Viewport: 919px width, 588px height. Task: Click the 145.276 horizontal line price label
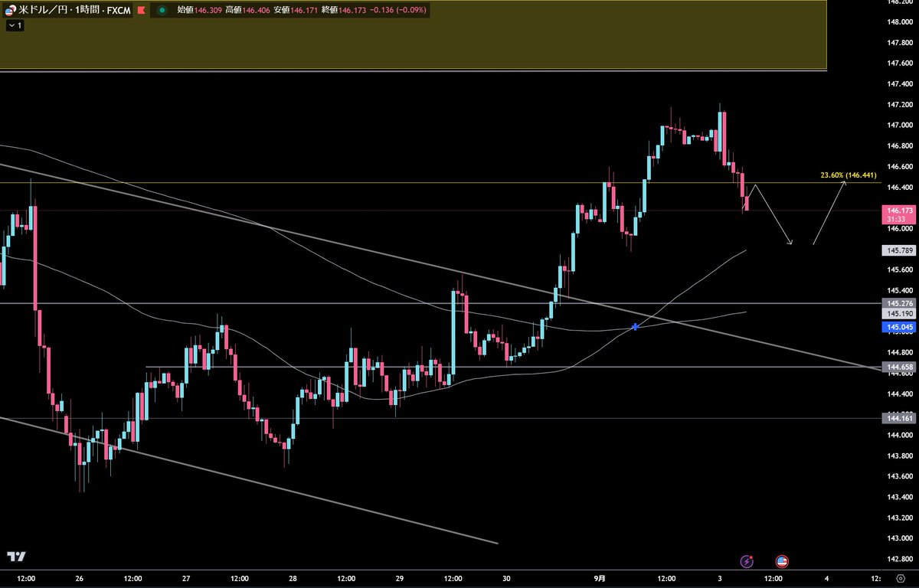coord(900,303)
